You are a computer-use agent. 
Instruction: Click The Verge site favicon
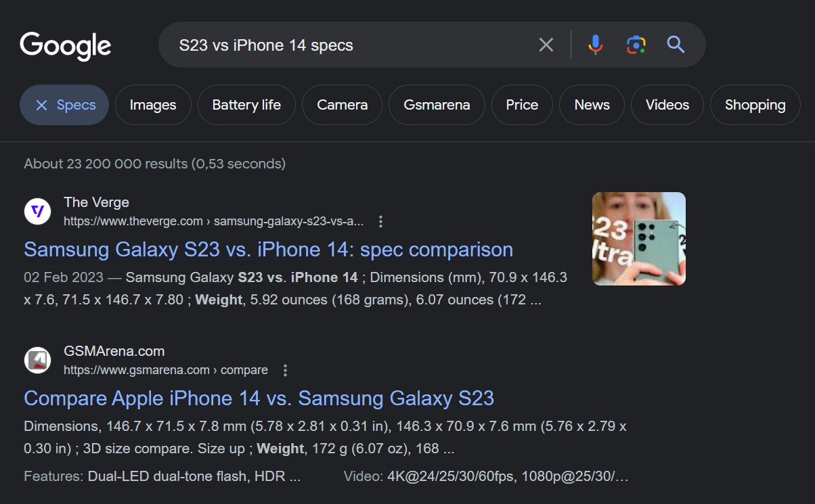pos(38,212)
